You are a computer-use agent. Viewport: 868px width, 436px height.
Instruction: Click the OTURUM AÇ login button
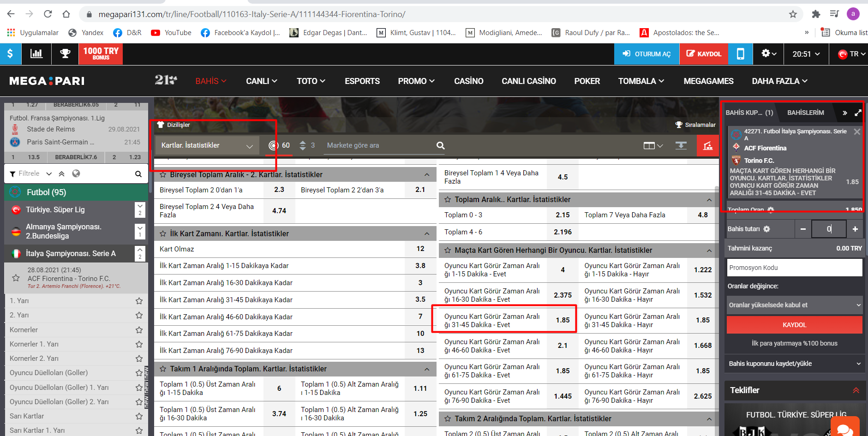(647, 54)
